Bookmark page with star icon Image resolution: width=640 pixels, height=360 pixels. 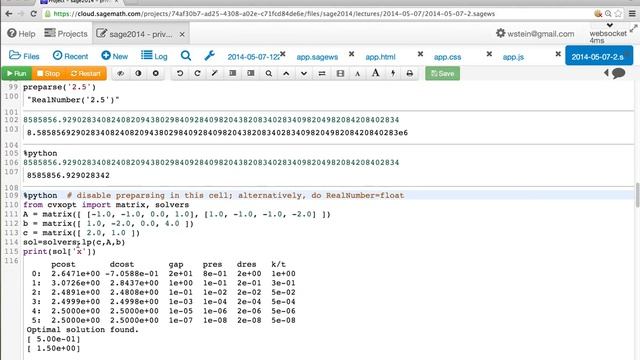(x=618, y=13)
